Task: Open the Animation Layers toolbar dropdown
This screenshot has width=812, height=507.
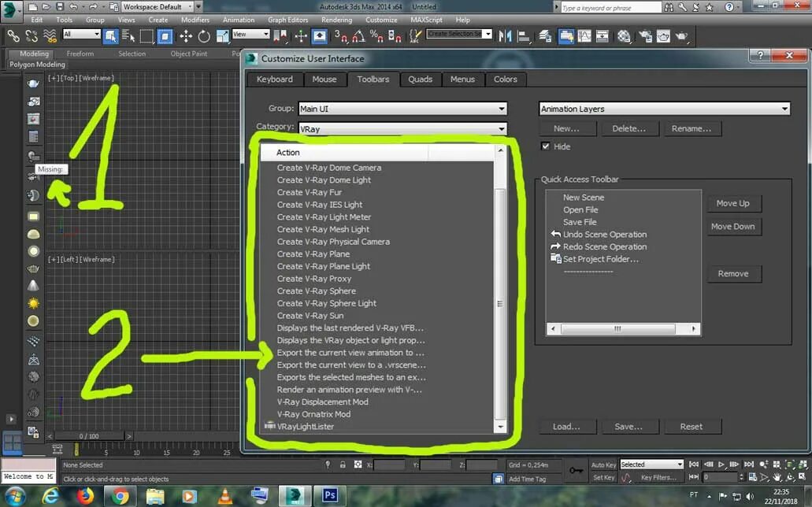Action: click(665, 109)
